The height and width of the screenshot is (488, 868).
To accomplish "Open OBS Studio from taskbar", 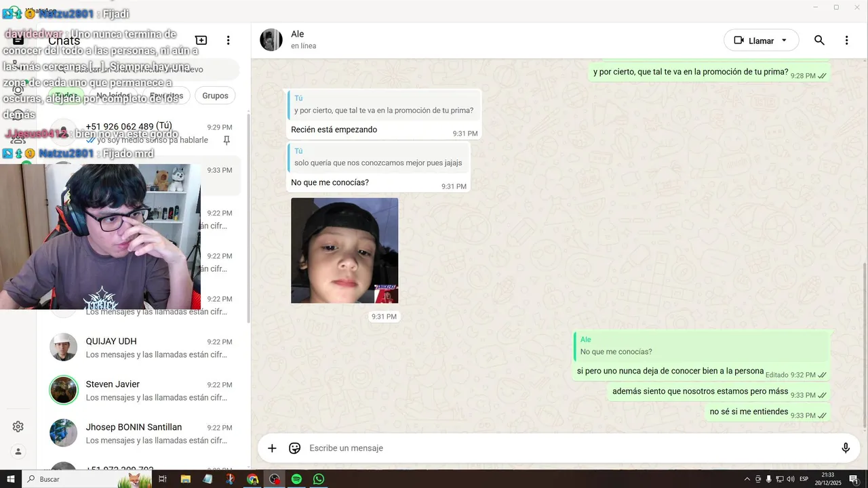I will 275,479.
